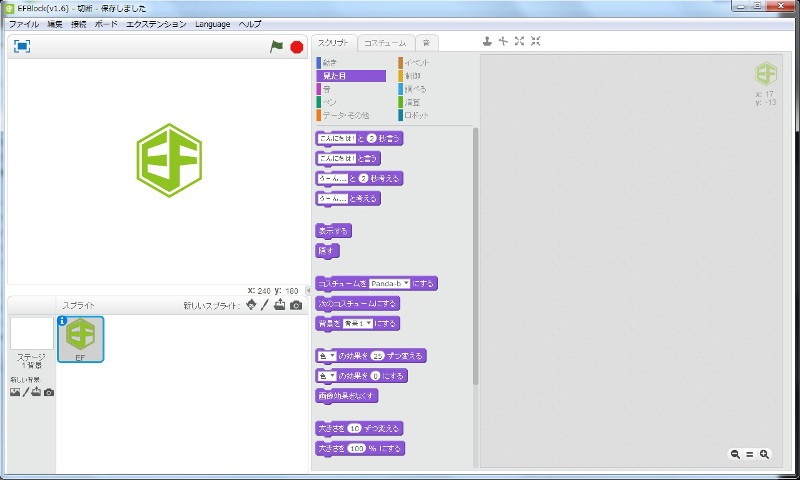800x480 pixels.
Task: Select the shrink sprite tool
Action: point(535,41)
